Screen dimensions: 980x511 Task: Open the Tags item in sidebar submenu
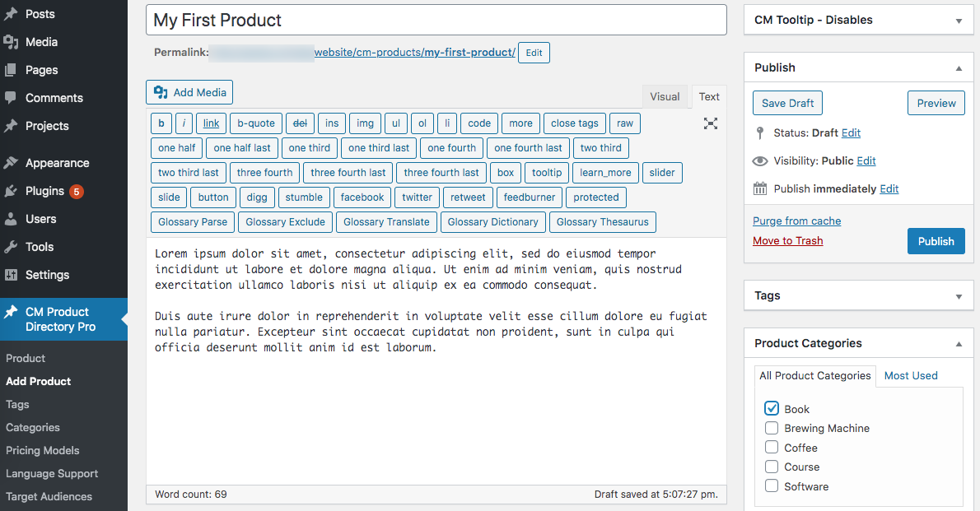coord(17,404)
